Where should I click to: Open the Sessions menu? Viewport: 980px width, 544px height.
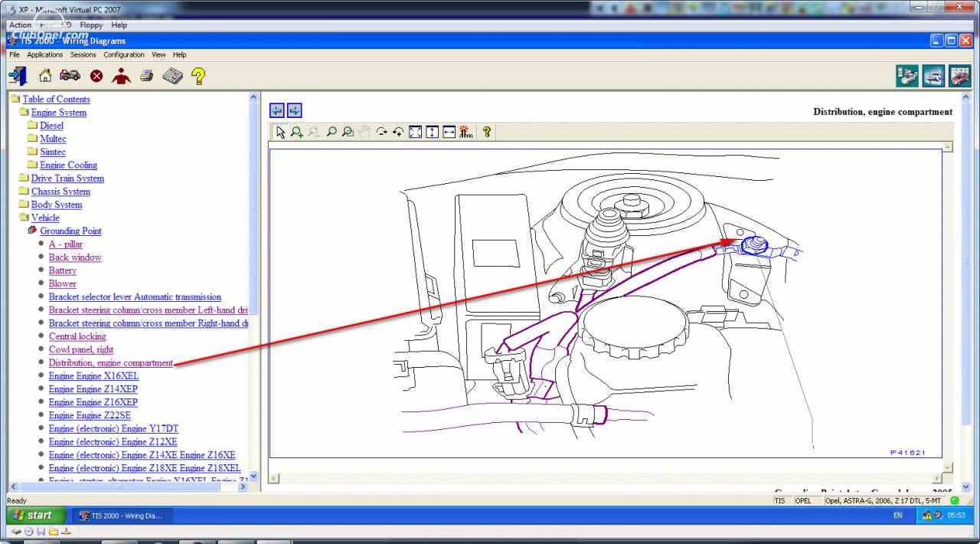coord(83,54)
